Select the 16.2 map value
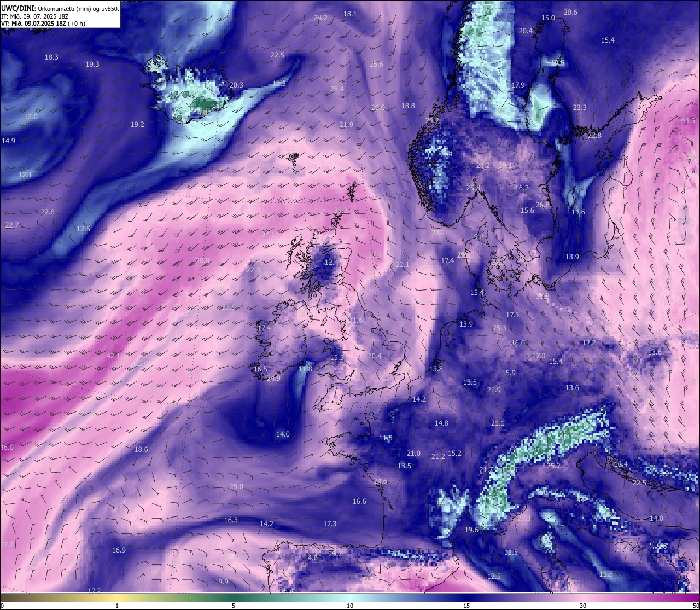The image size is (700, 610). 522,188
